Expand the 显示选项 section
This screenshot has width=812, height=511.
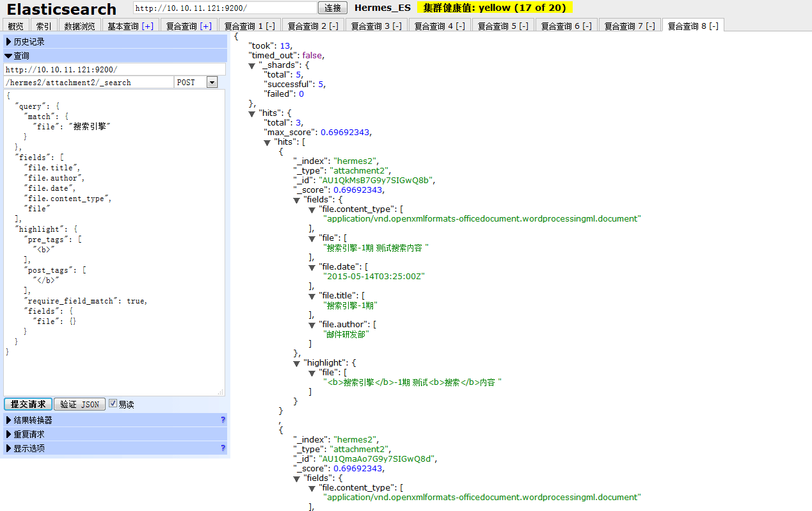[115, 448]
